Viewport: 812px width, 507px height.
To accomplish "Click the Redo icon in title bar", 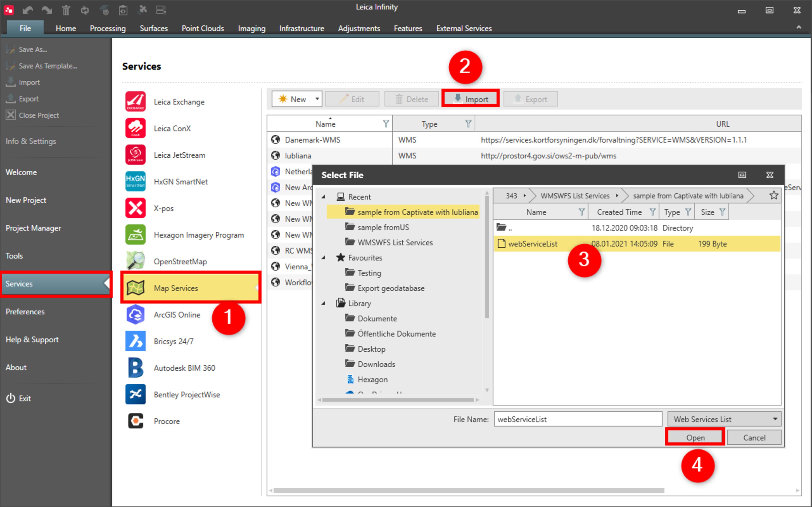I will [47, 10].
